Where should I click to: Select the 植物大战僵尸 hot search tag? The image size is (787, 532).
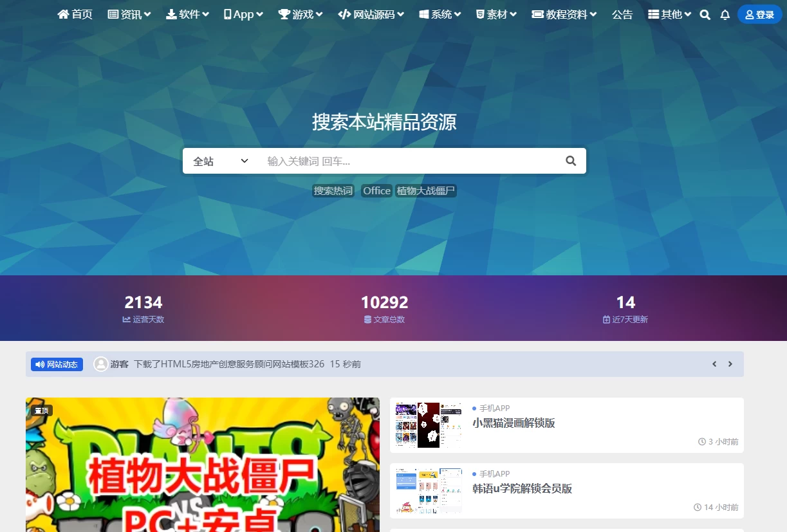click(x=426, y=190)
